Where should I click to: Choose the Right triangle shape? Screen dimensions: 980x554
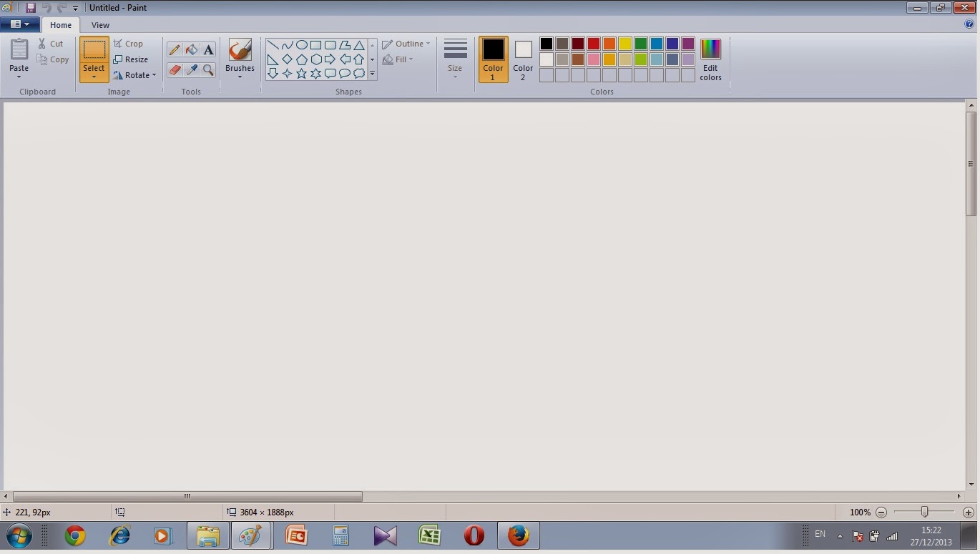pyautogui.click(x=273, y=59)
